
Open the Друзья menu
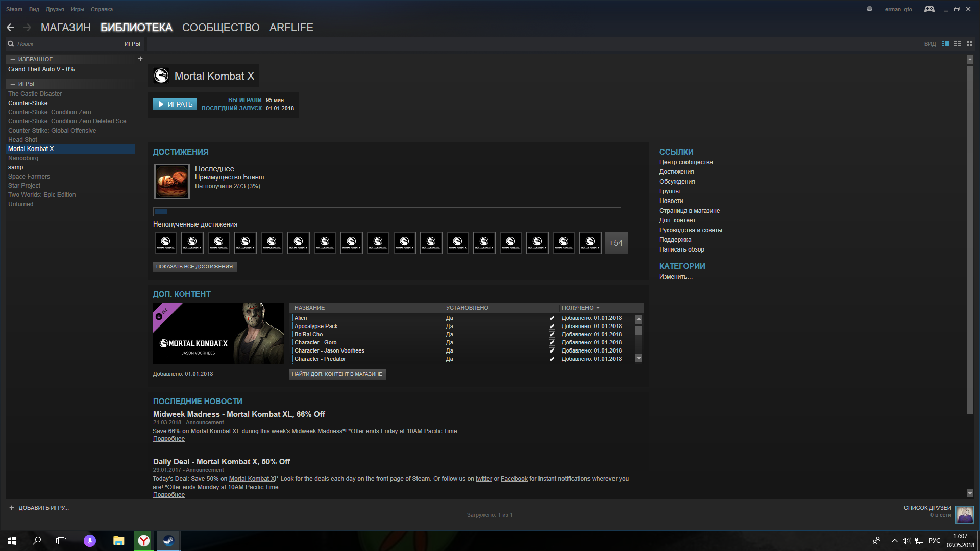[x=55, y=9]
